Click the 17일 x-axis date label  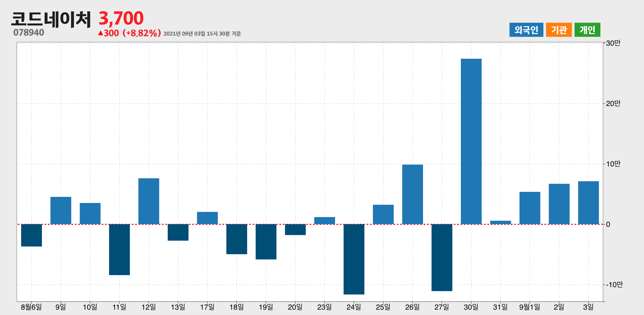pos(207,307)
